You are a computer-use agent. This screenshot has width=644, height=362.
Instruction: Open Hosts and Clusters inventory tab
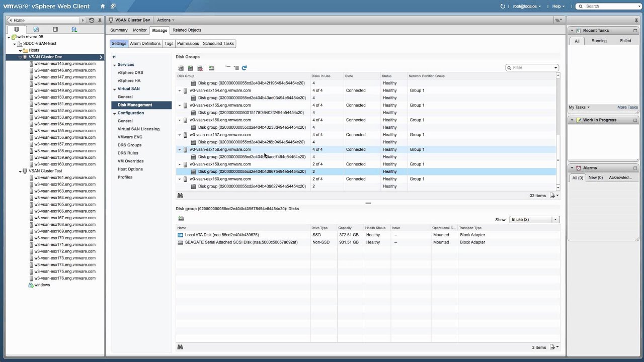[16, 30]
